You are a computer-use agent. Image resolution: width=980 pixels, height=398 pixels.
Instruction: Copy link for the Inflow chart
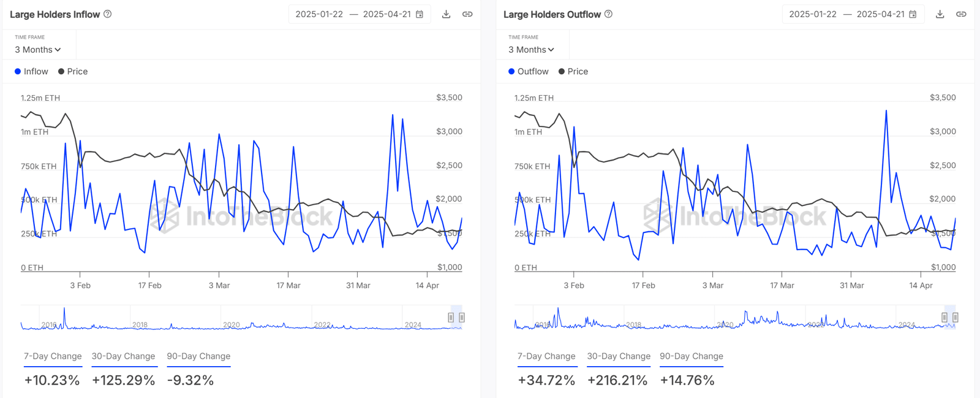point(467,14)
